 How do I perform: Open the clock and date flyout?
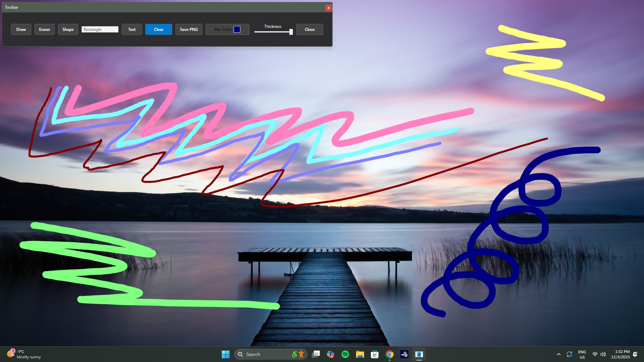coord(620,354)
